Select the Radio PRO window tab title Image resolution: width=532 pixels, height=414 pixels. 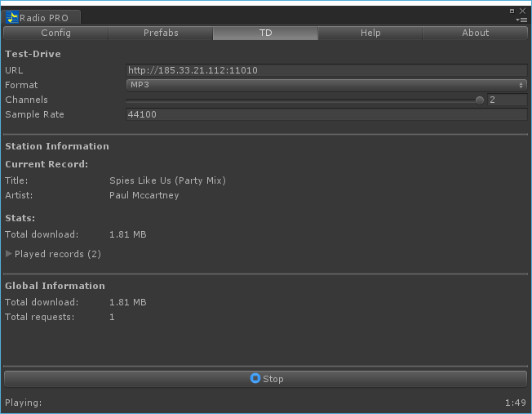(x=44, y=18)
